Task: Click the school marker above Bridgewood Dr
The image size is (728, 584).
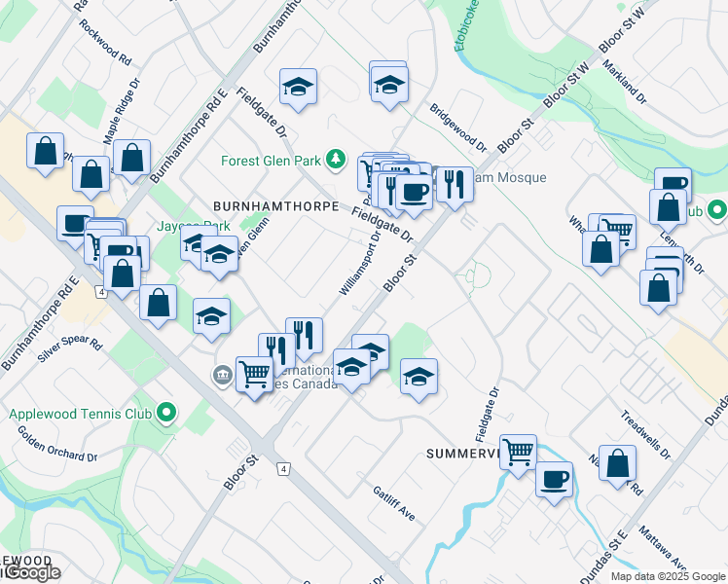Action: point(389,87)
